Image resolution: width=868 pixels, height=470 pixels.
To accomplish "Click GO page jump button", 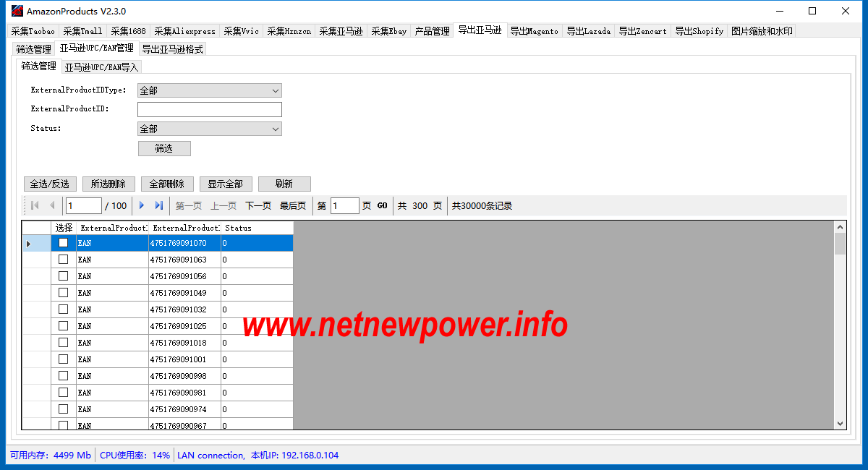I will (383, 206).
